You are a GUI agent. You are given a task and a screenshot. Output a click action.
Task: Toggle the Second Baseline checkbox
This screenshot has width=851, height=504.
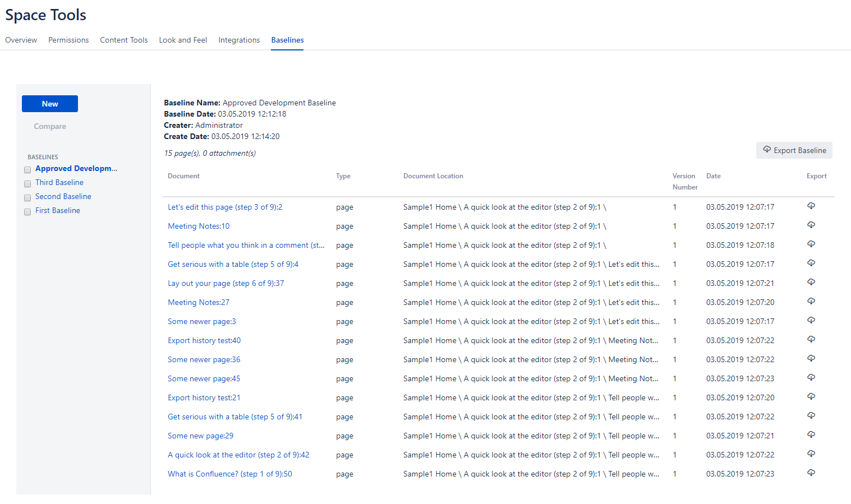[x=27, y=198]
